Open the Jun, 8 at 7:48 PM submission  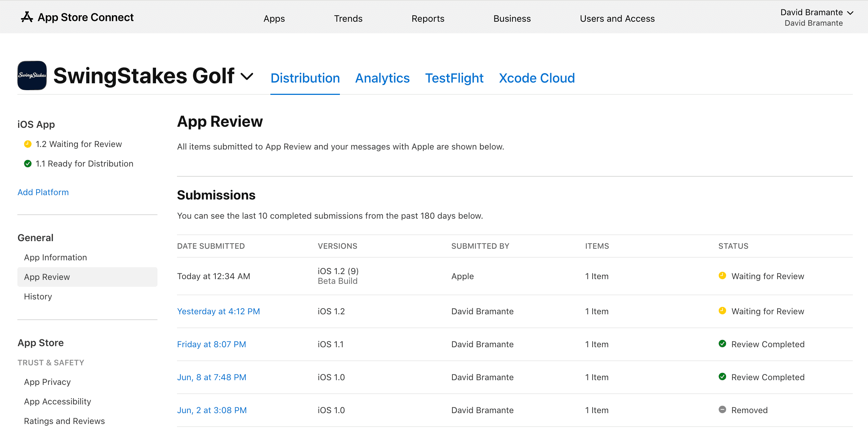tap(211, 377)
